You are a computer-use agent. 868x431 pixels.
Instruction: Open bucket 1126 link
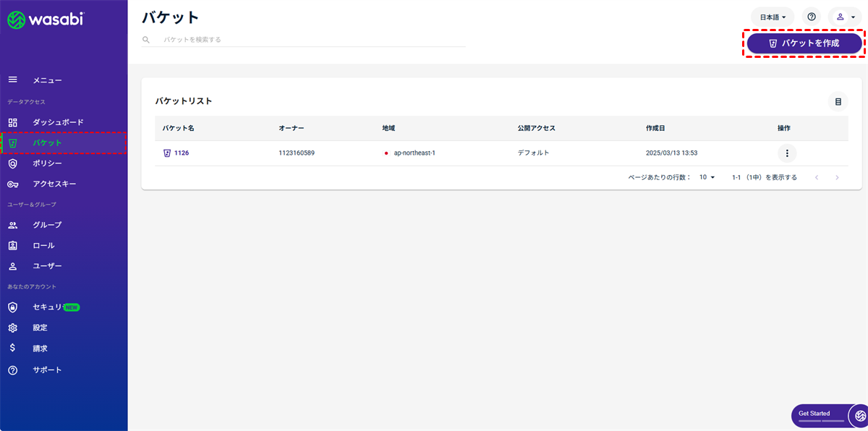tap(182, 153)
